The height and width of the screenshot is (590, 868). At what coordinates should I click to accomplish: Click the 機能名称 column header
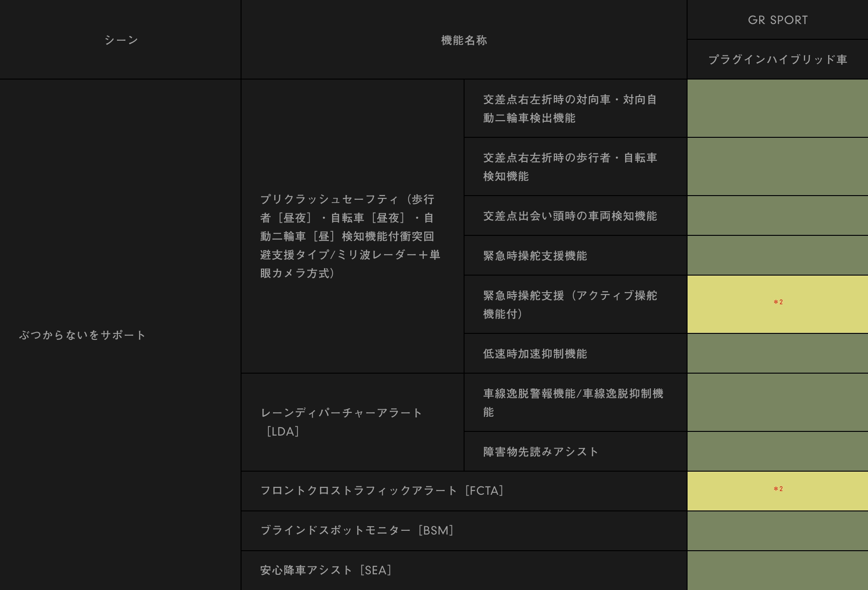coord(464,40)
